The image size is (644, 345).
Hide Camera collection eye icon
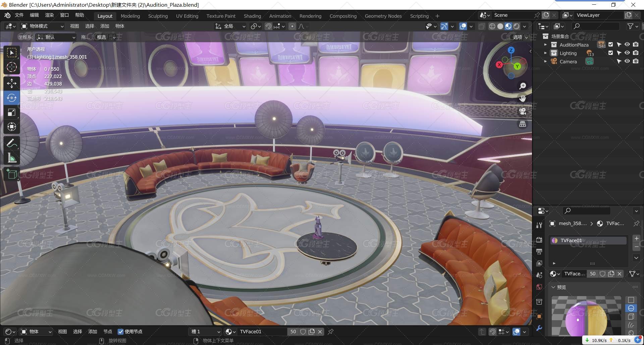(x=627, y=61)
